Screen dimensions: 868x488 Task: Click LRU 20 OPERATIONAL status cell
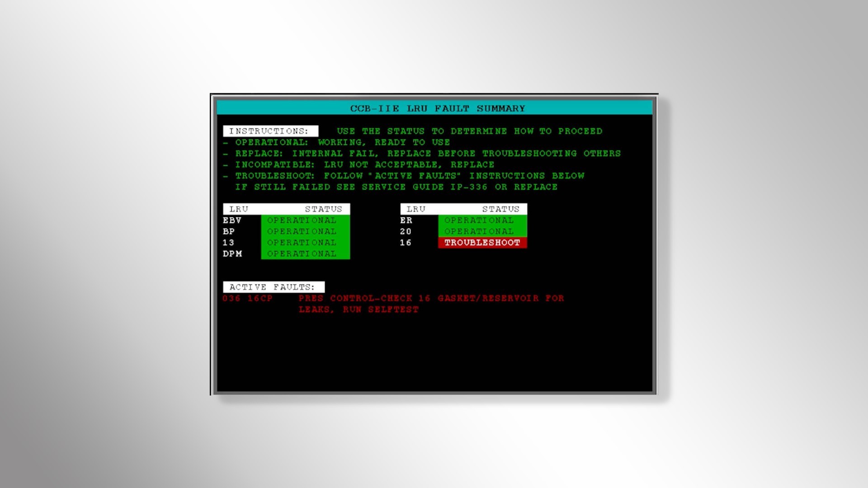click(482, 231)
